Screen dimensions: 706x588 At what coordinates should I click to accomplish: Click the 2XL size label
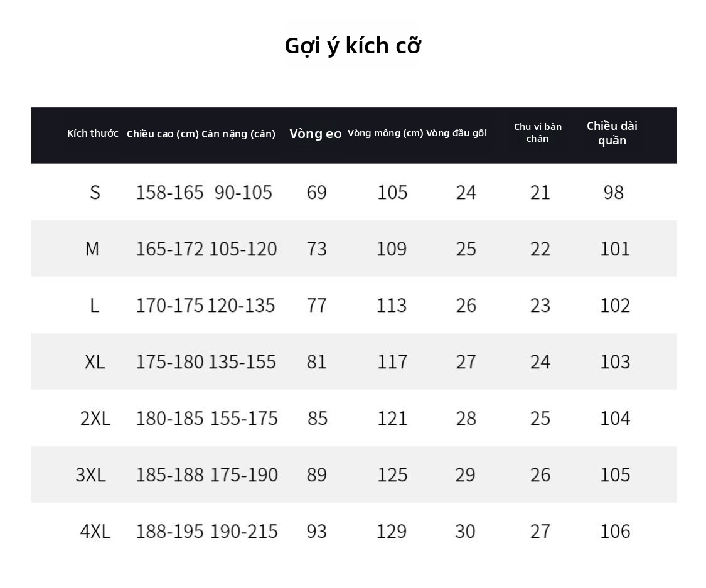(x=95, y=419)
